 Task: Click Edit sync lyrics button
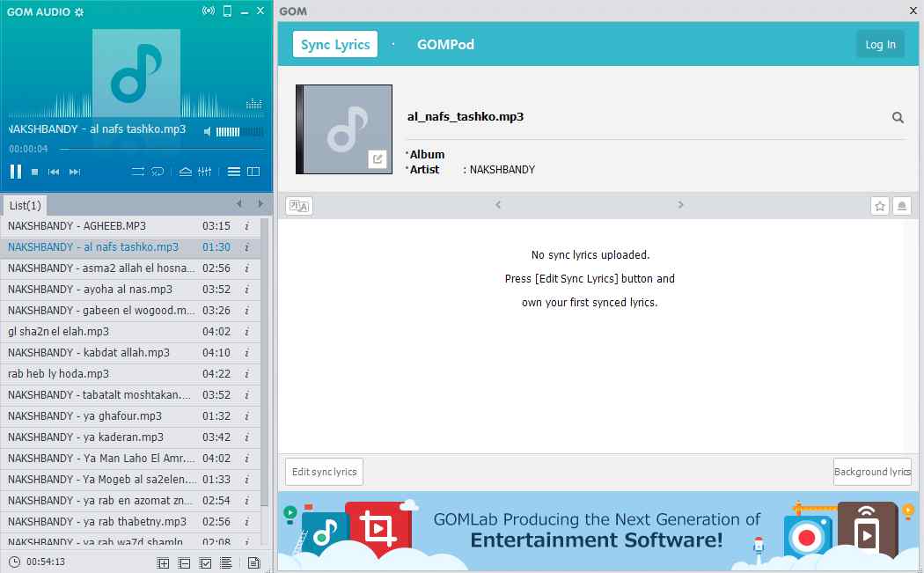tap(324, 472)
